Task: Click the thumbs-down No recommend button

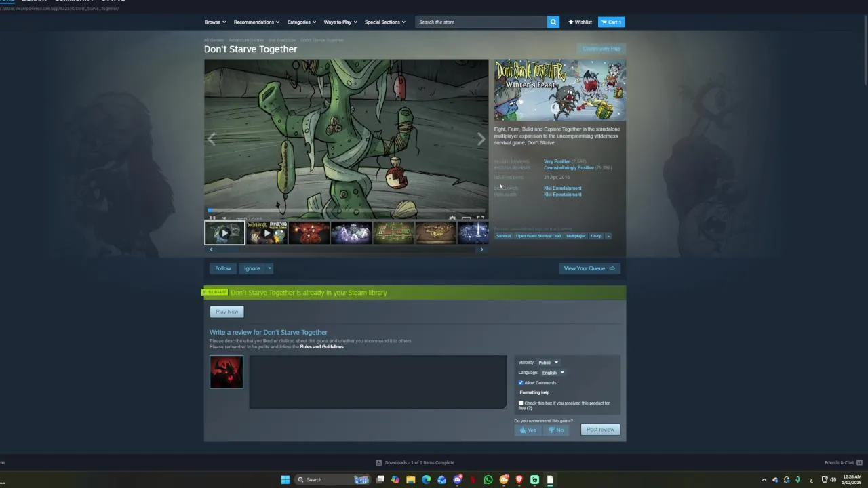Action: pos(555,430)
